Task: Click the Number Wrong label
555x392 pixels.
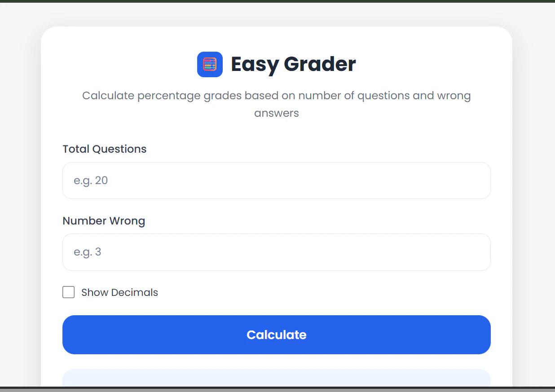Action: pos(104,220)
